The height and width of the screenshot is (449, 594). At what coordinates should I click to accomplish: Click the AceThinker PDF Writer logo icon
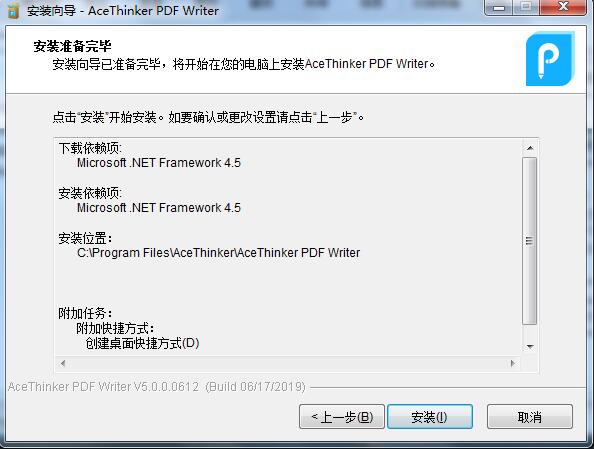pyautogui.click(x=550, y=59)
